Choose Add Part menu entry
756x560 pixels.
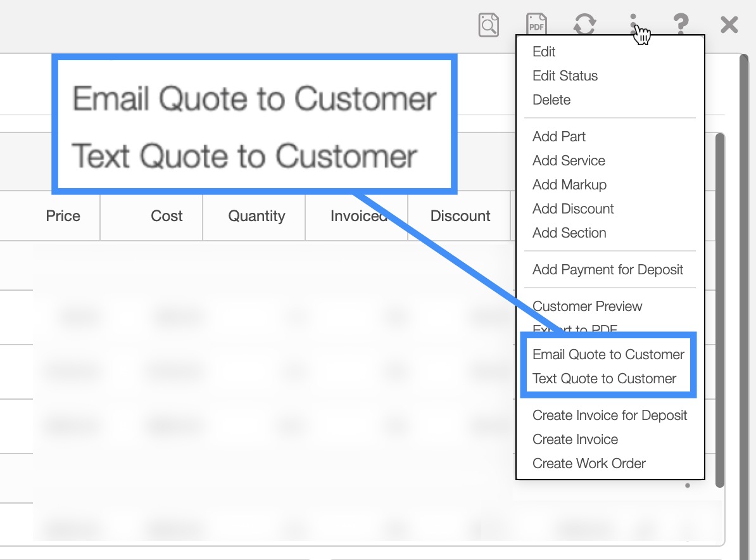[559, 137]
